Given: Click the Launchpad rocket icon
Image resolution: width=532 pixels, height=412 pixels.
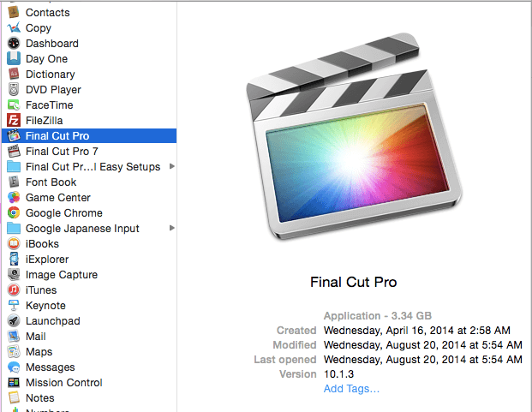Looking at the screenshot, I should (14, 321).
